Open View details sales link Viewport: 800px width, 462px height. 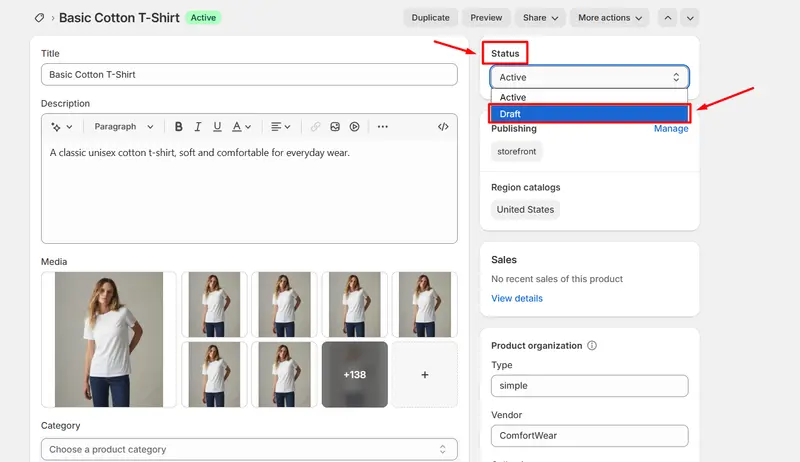pyautogui.click(x=517, y=298)
